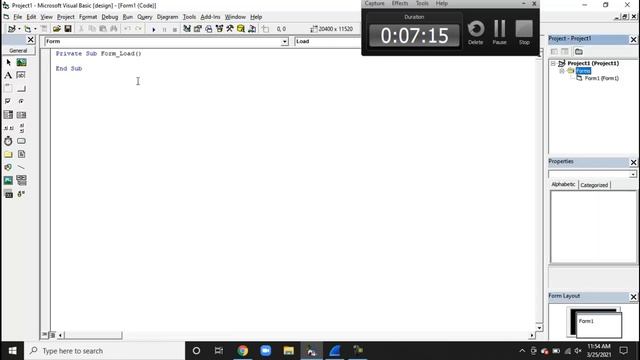Image resolution: width=640 pixels, height=360 pixels.
Task: Click the General toolbox tab
Action: point(18,51)
